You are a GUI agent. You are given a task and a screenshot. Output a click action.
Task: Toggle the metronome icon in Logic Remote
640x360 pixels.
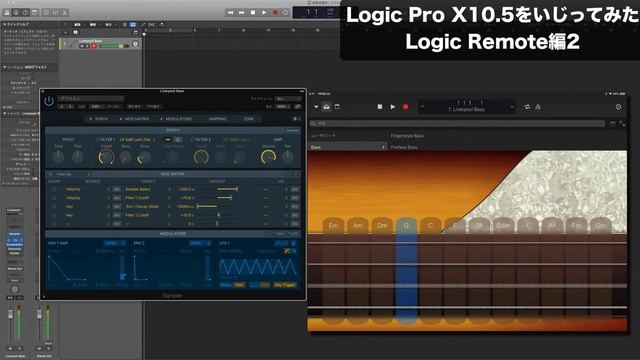pos(538,107)
